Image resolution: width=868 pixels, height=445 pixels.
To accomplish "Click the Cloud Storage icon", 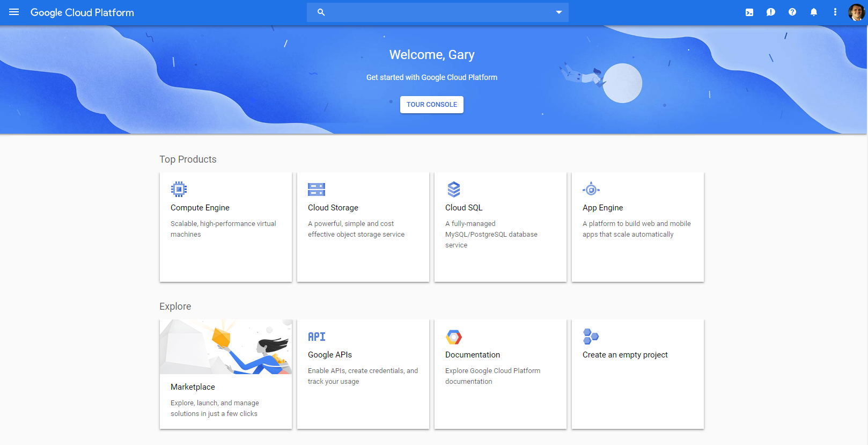I will pos(317,189).
